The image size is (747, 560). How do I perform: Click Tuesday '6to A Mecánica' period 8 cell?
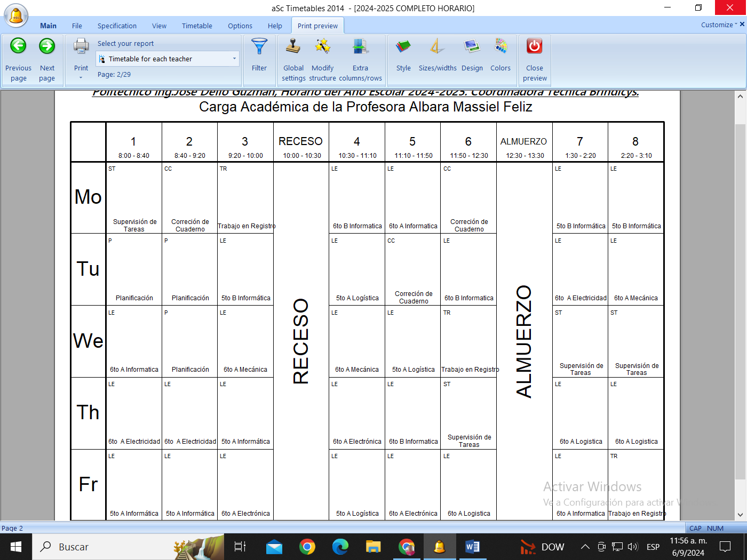tap(635, 270)
